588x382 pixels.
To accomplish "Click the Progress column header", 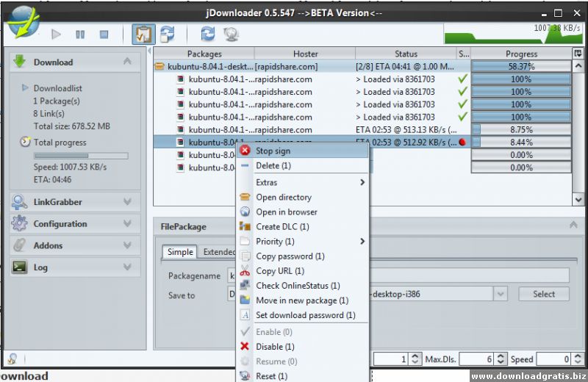I will coord(521,54).
